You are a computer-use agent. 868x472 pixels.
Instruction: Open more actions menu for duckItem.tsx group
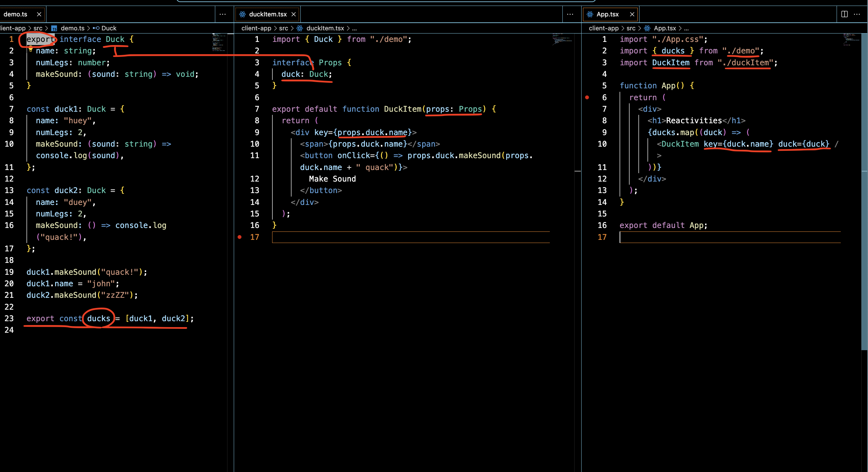pyautogui.click(x=570, y=14)
